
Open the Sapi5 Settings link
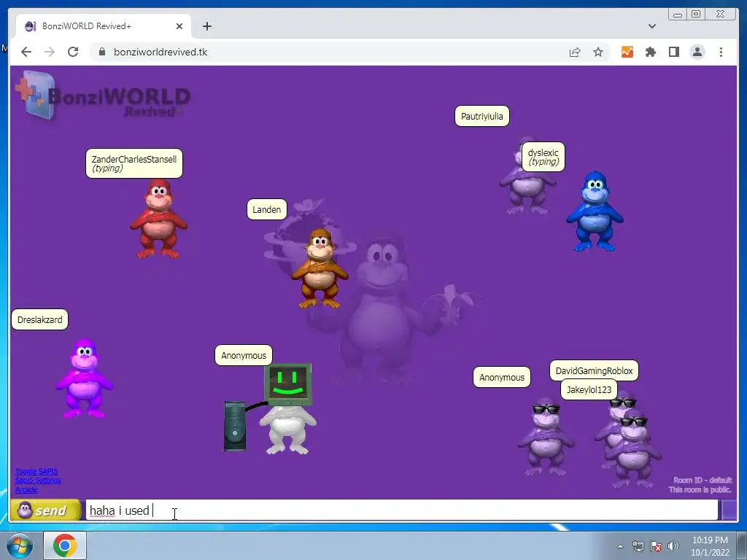coord(38,481)
